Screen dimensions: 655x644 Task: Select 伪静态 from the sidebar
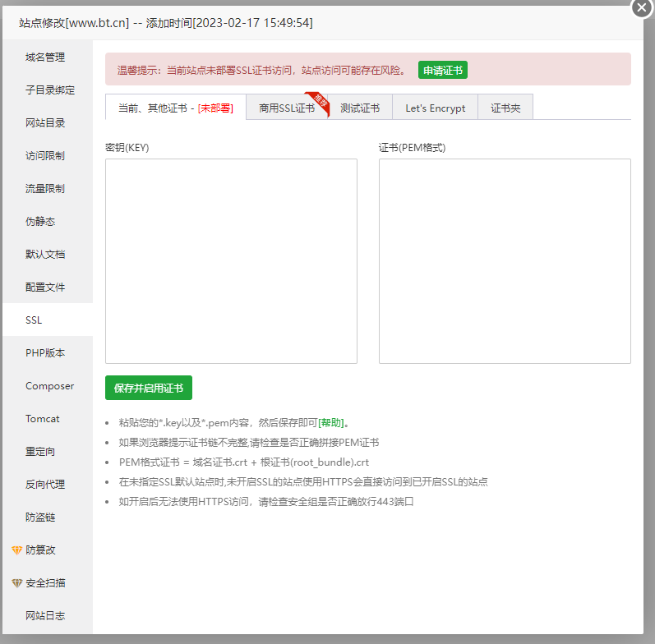click(x=40, y=222)
